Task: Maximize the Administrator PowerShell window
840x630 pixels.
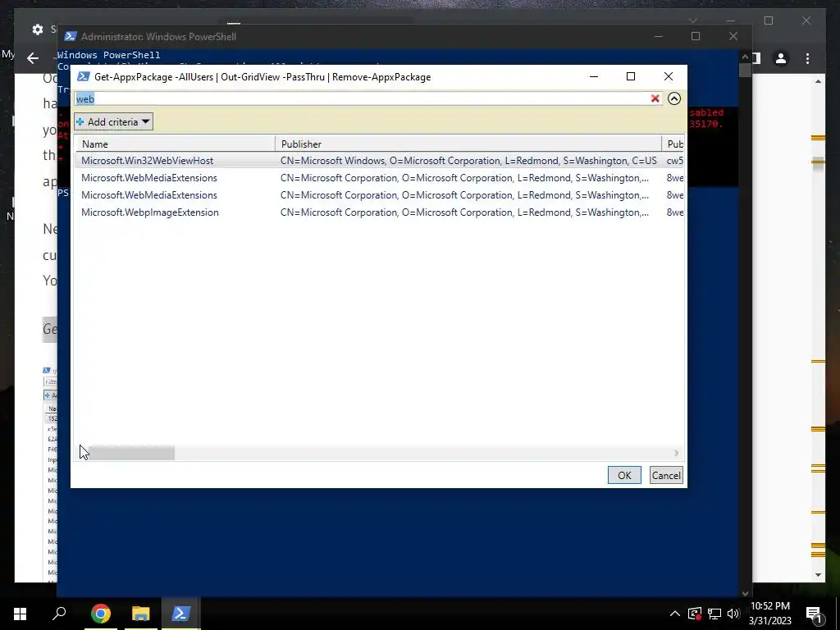Action: [x=696, y=36]
